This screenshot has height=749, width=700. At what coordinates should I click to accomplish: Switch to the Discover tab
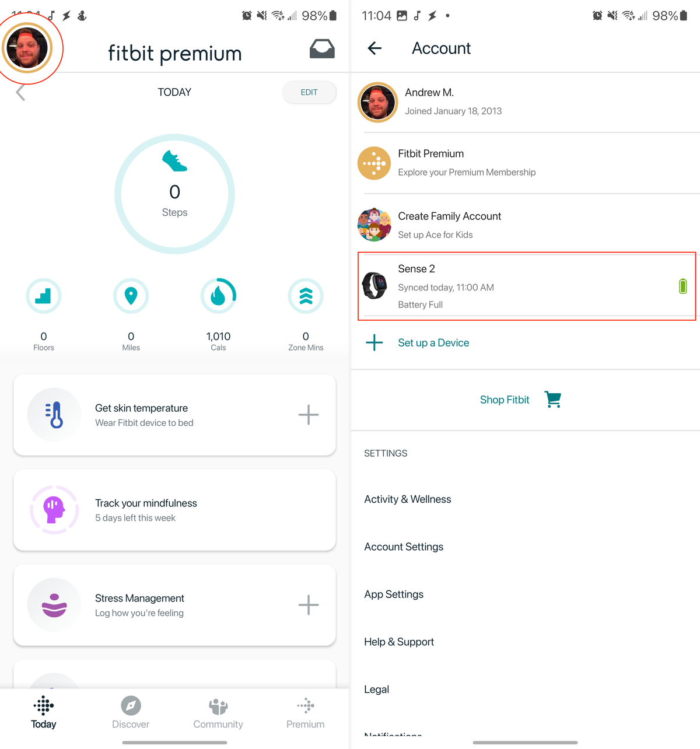[x=131, y=713]
